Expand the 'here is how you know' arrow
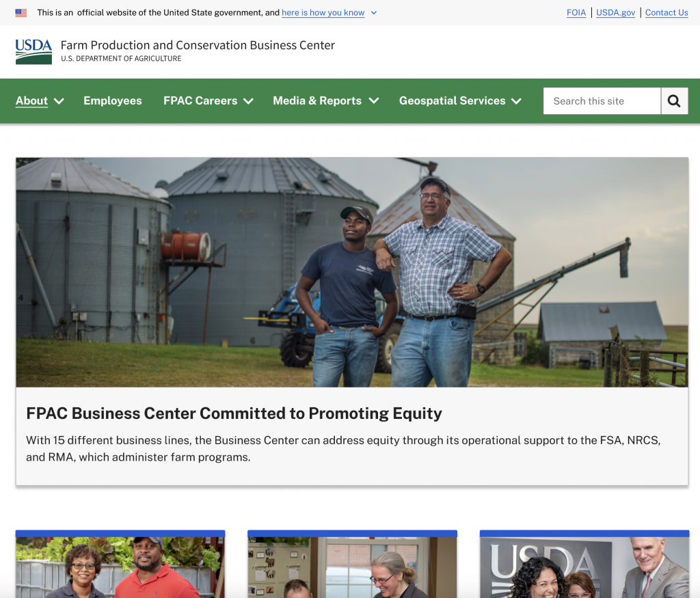The width and height of the screenshot is (700, 598). [374, 13]
